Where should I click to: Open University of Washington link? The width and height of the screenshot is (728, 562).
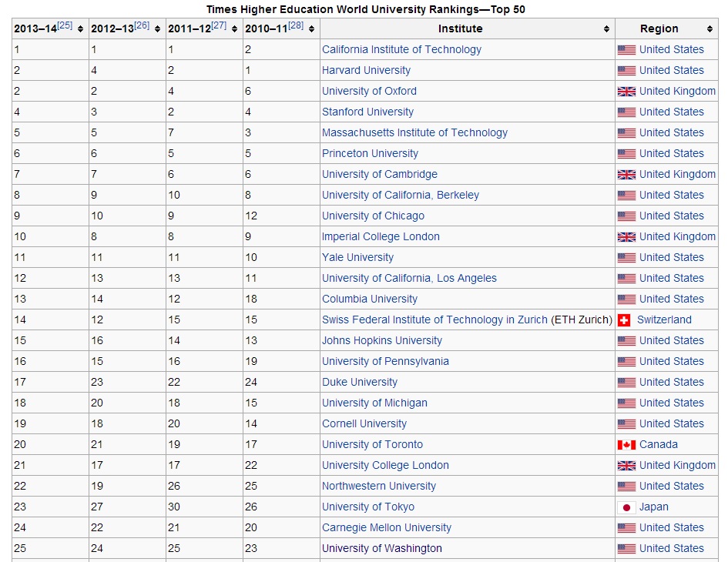382,548
